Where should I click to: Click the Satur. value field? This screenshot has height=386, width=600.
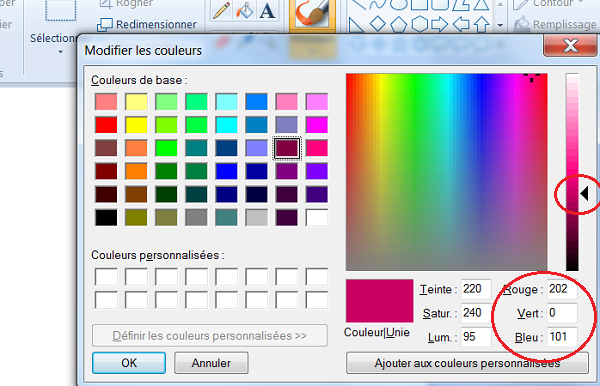(476, 313)
